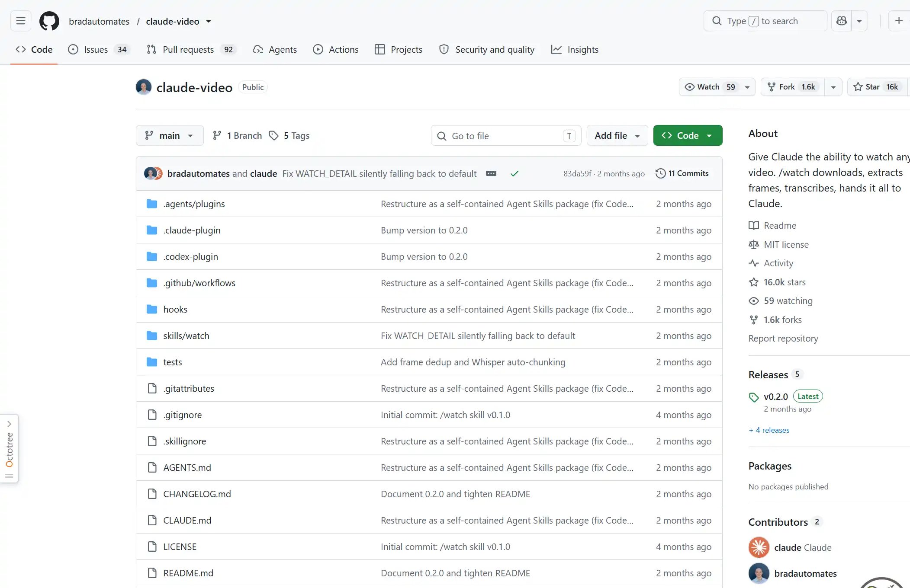The width and height of the screenshot is (910, 588).
Task: Click the README.md file icon
Action: tap(152, 573)
